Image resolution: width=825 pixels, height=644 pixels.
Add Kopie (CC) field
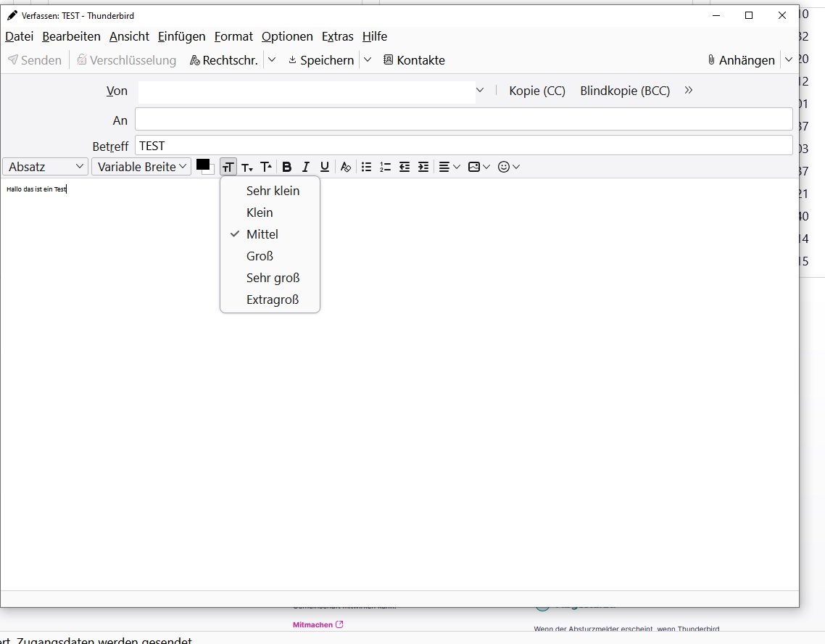point(537,91)
